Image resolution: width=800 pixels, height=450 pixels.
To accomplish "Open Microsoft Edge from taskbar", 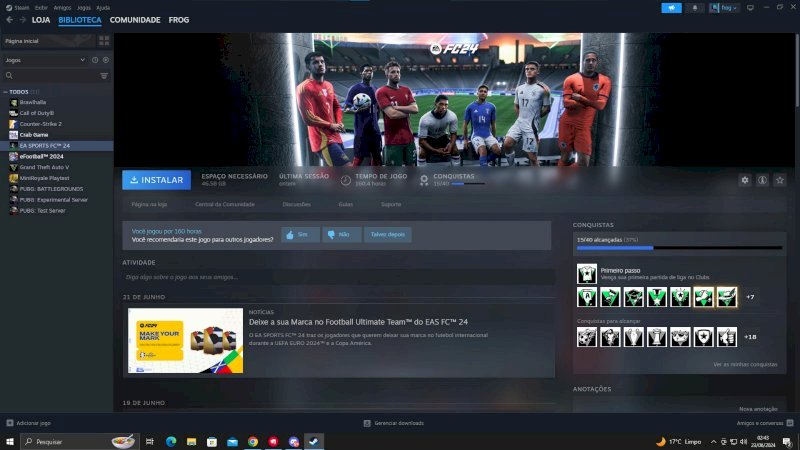I will pyautogui.click(x=171, y=441).
